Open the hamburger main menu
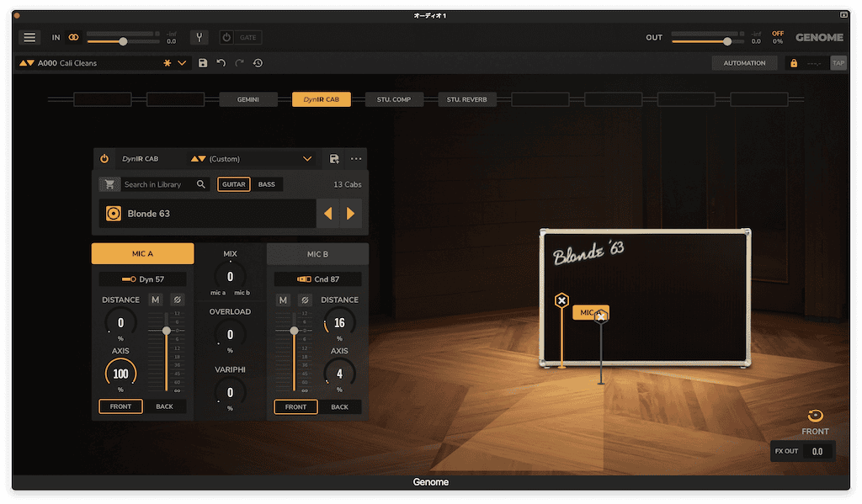The height and width of the screenshot is (504, 862). (29, 37)
